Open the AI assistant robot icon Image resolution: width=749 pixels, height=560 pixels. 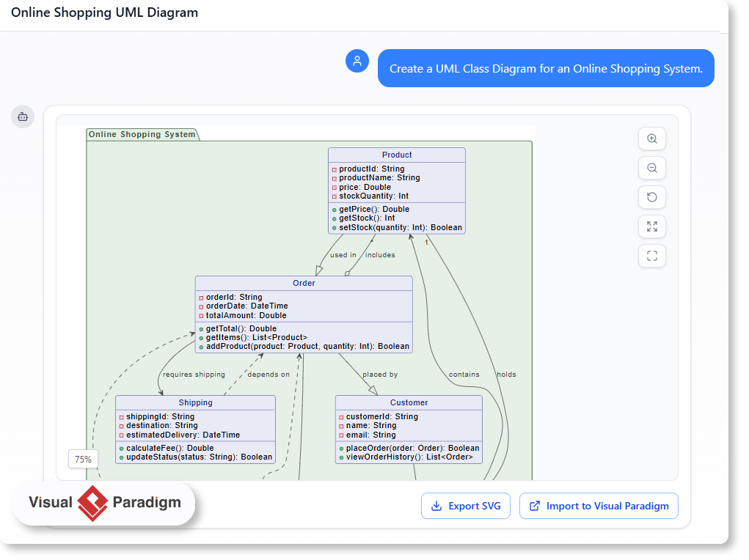[x=23, y=117]
